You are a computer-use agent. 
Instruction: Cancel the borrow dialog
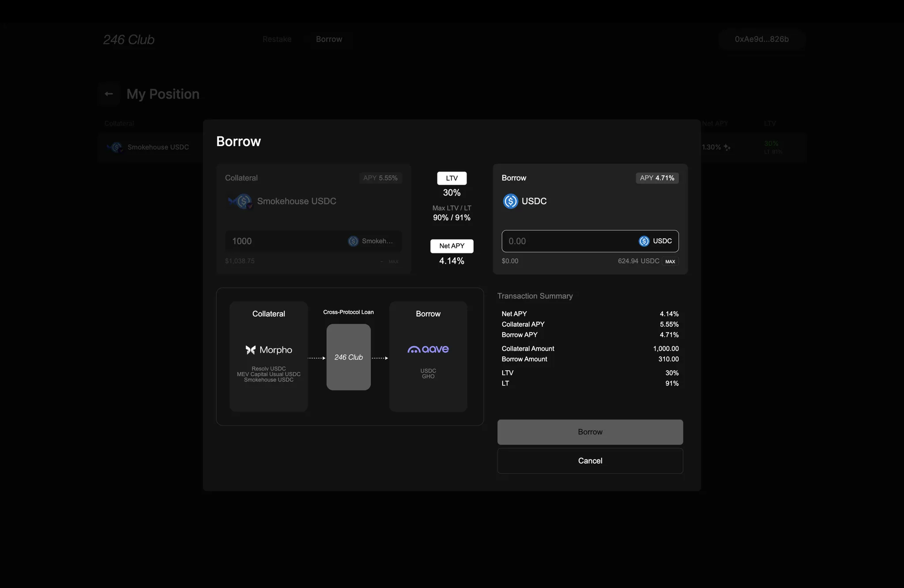pyautogui.click(x=590, y=461)
